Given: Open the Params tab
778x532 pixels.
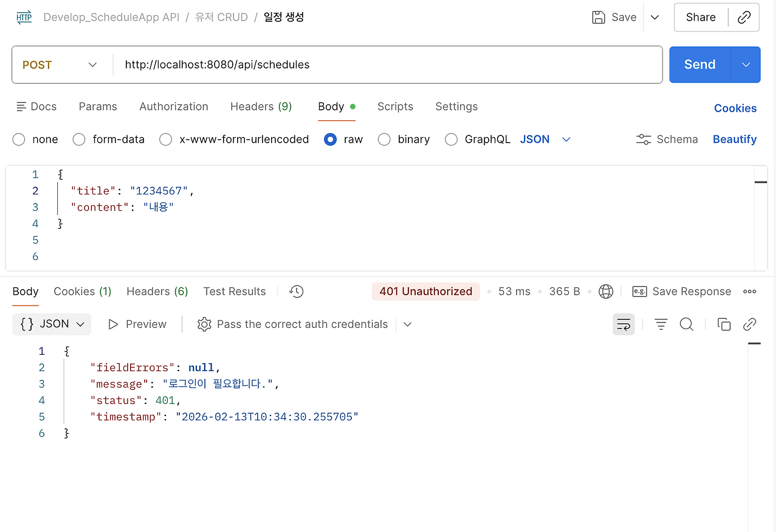Looking at the screenshot, I should [98, 106].
